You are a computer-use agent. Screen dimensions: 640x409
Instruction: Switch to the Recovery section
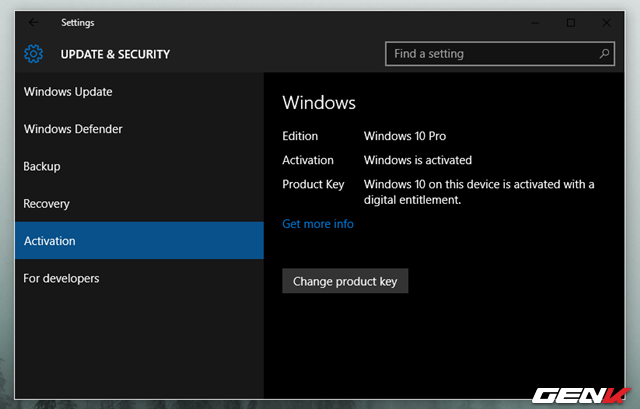(x=139, y=204)
